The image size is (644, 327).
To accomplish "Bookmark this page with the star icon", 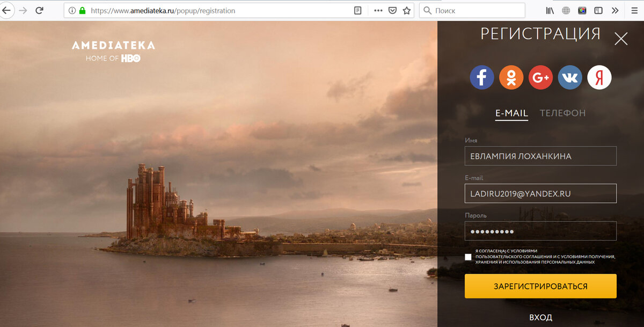I will coord(407,10).
